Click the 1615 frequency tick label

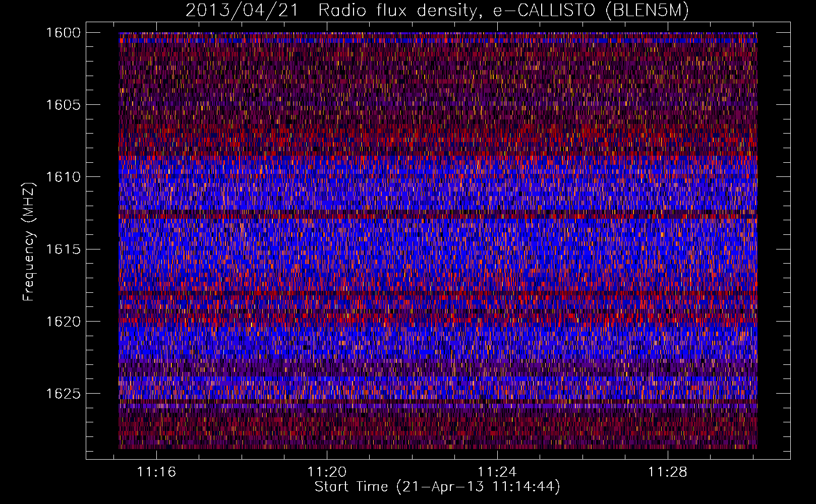point(63,249)
